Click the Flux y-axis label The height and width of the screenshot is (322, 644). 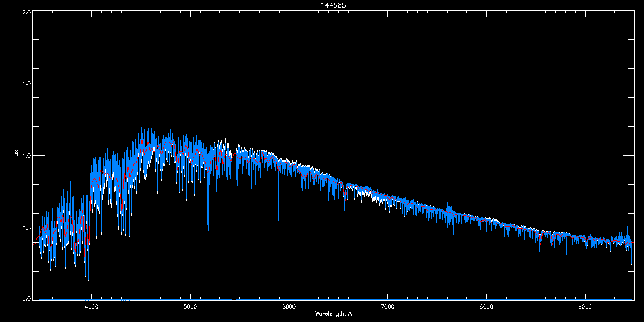16,155
